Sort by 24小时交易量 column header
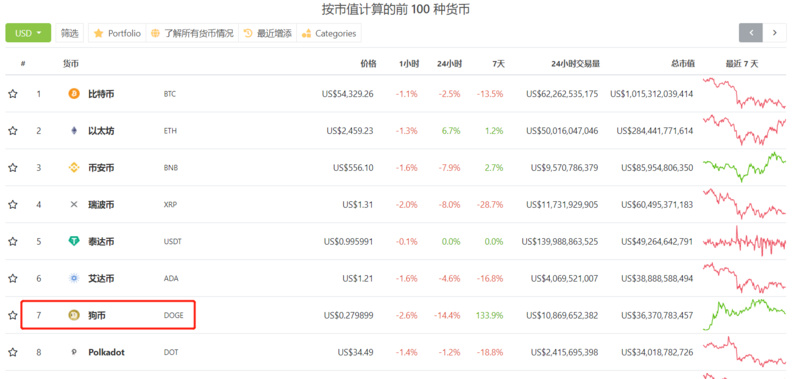The height and width of the screenshot is (379, 800). (576, 64)
